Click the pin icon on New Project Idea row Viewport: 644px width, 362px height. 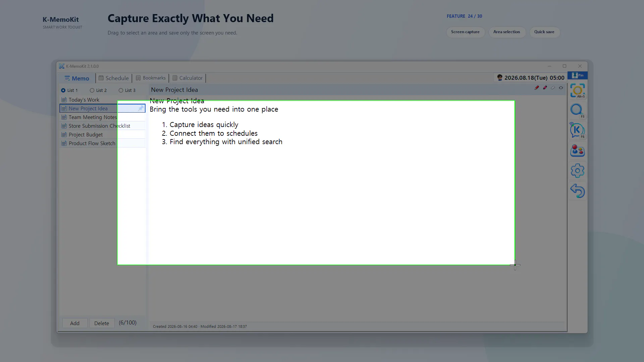pyautogui.click(x=140, y=109)
